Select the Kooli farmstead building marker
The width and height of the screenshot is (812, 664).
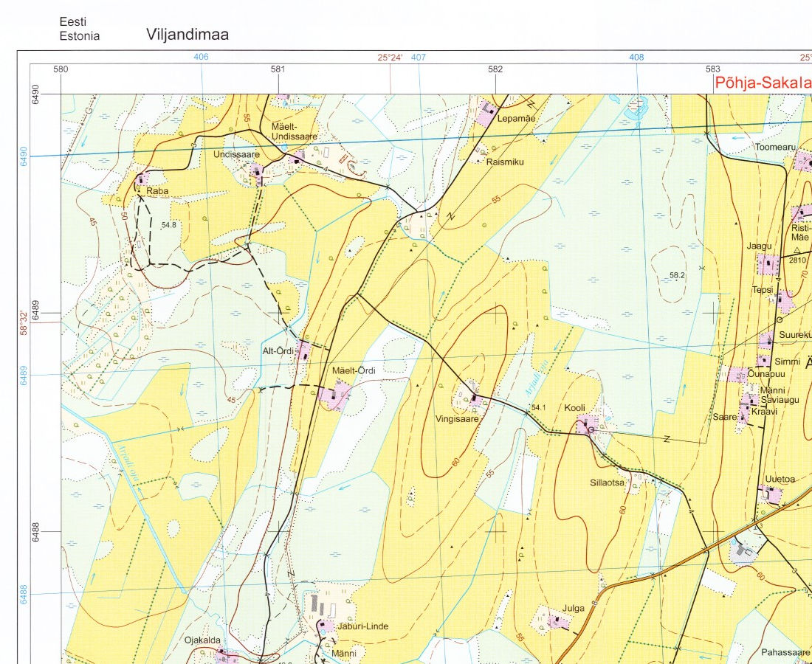click(x=588, y=424)
